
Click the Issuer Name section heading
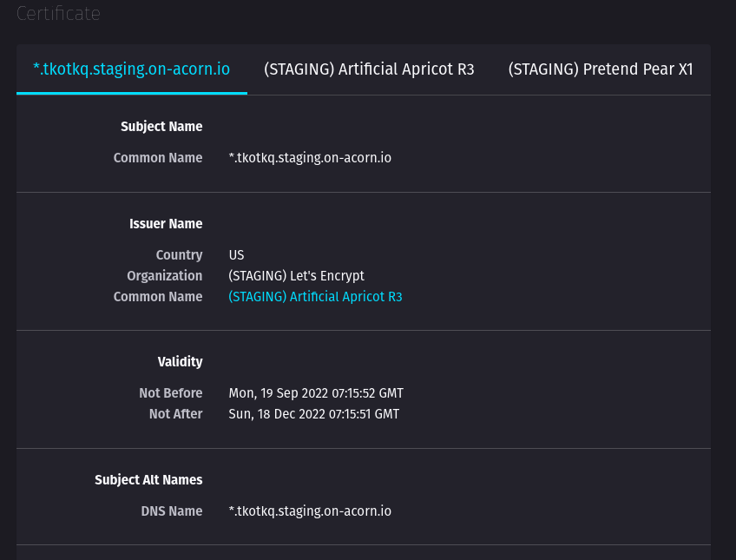(165, 224)
